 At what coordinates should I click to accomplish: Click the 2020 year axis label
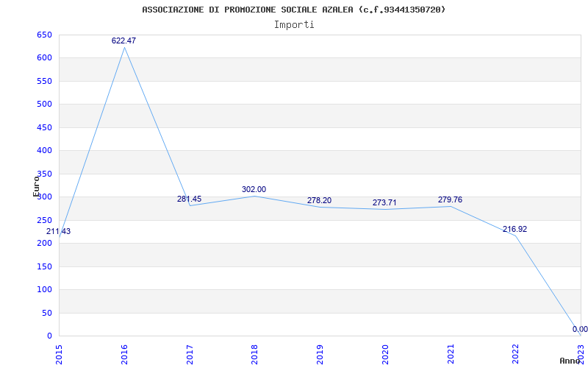[x=385, y=353]
